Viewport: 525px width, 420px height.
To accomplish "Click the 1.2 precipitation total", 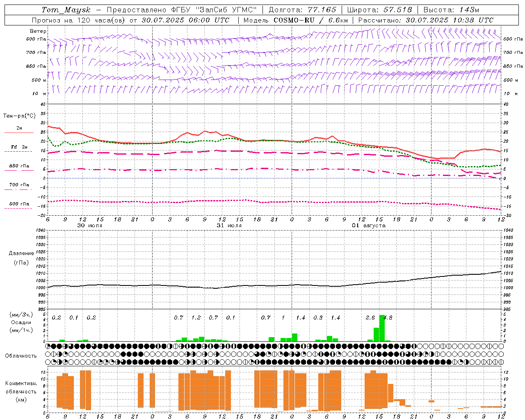I will (x=196, y=318).
